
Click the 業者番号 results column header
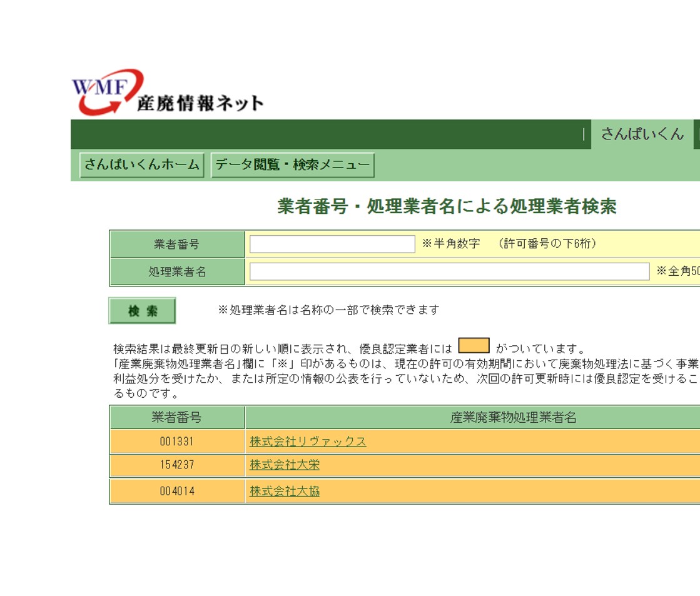[x=177, y=417]
